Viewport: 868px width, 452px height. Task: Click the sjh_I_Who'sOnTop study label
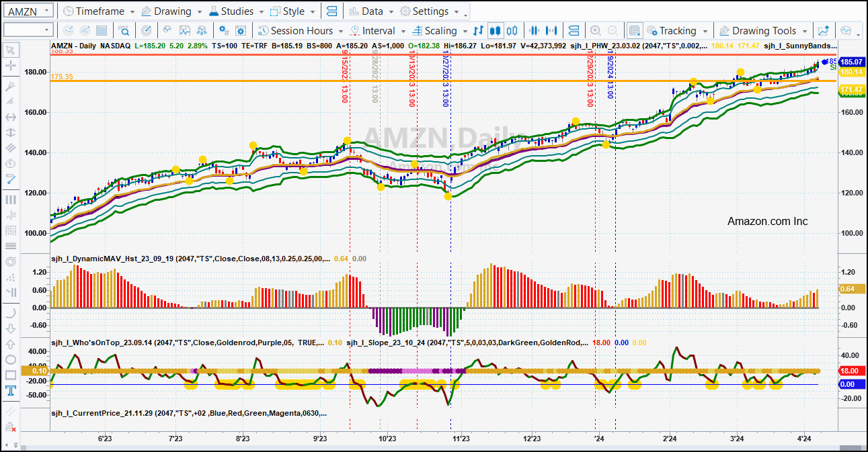[x=188, y=343]
